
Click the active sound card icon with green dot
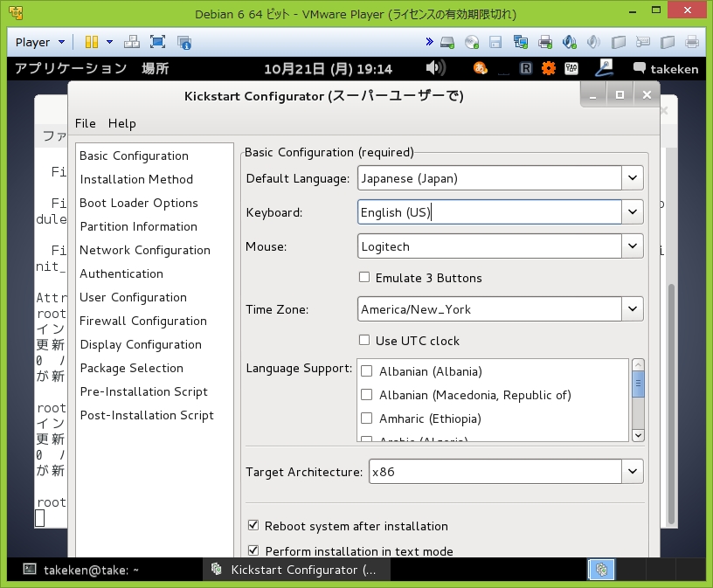point(570,42)
